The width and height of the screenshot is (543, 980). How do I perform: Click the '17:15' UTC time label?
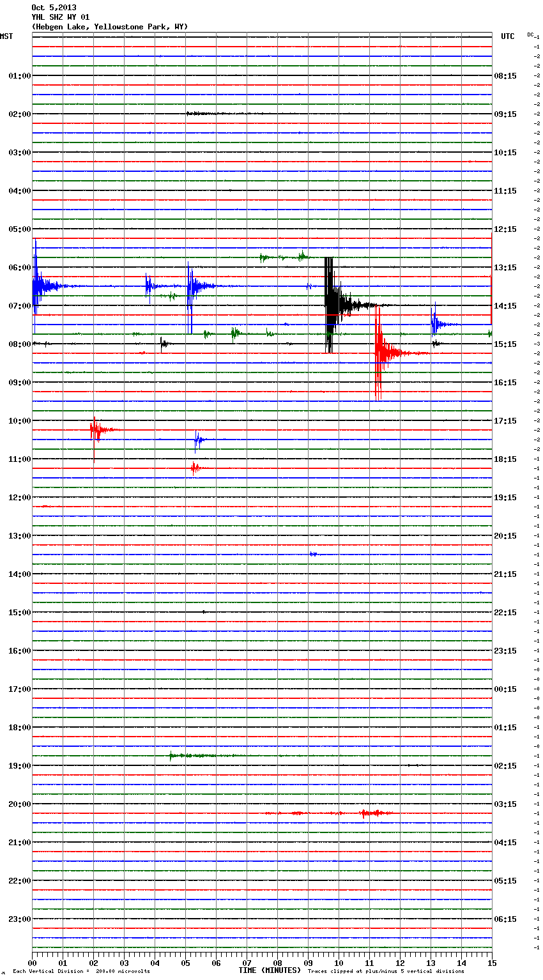(x=505, y=421)
